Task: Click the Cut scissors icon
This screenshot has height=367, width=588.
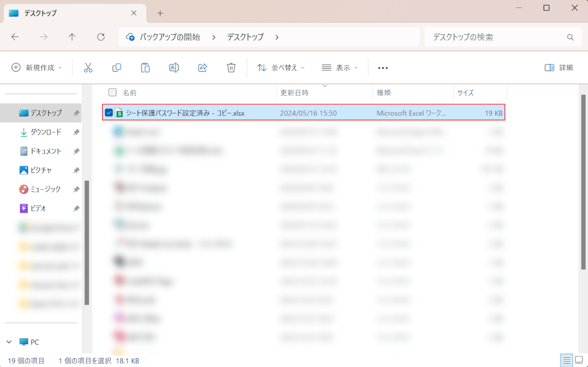Action: (88, 67)
